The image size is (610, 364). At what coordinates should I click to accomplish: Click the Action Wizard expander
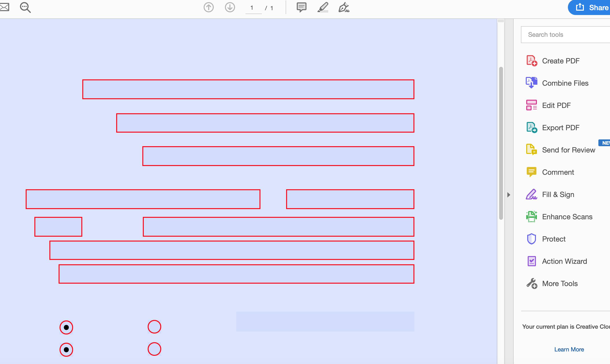click(564, 261)
